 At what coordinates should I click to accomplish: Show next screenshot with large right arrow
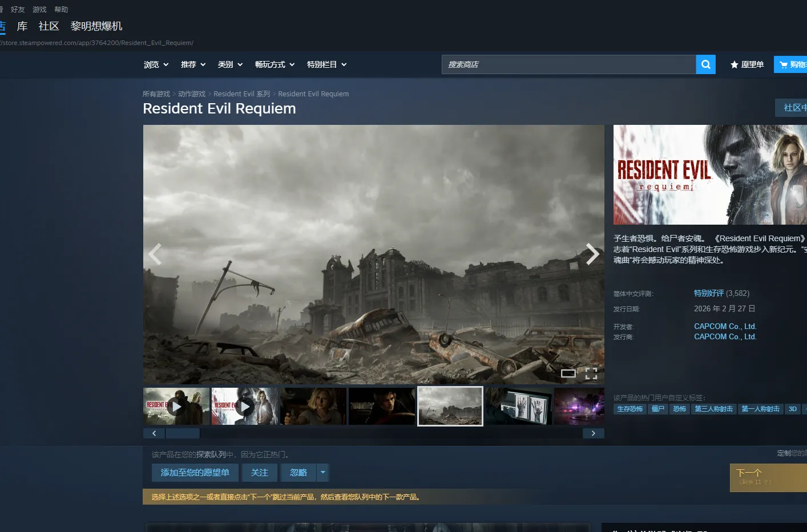coord(592,254)
